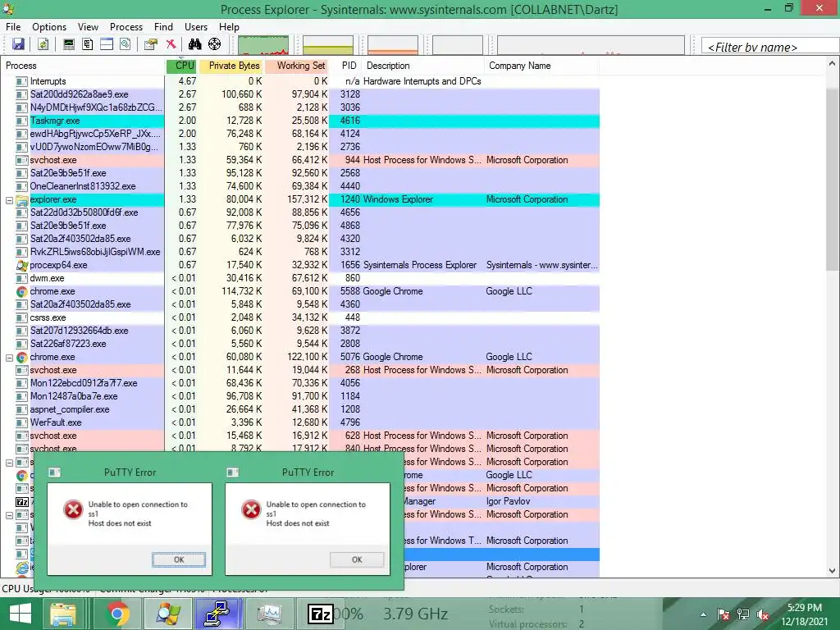
Task: Click the Refresh Now toolbar icon
Action: pos(43,44)
